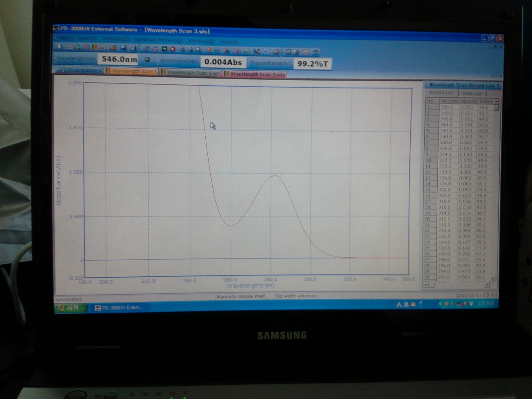This screenshot has width=532, height=399.
Task: Open the Window menu
Action: (201, 41)
